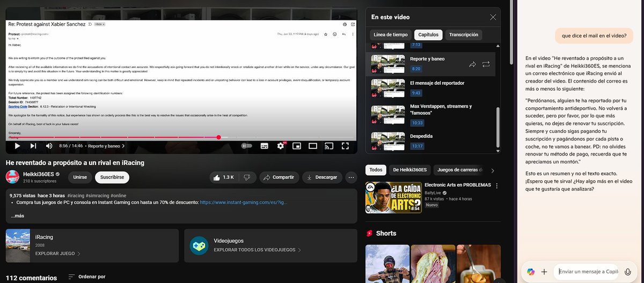Close the 'En este video' panel
Viewport: 644px width, 283px height.
[x=493, y=17]
